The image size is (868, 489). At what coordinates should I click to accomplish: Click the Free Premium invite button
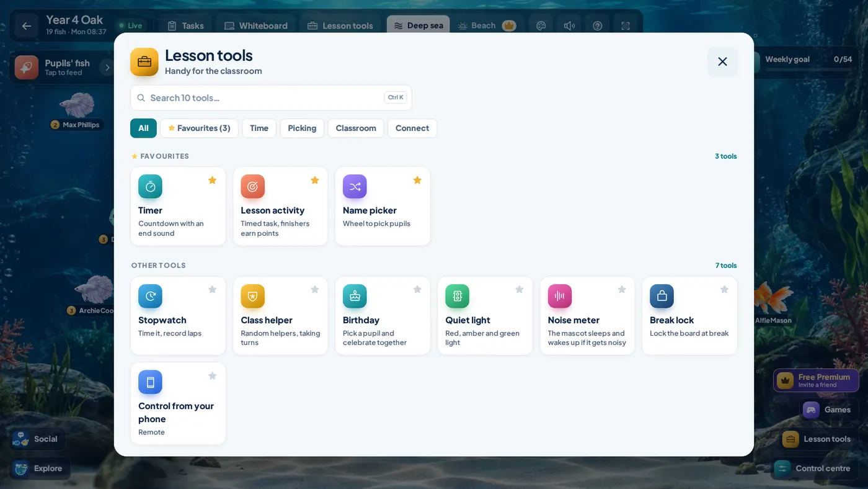pos(816,380)
